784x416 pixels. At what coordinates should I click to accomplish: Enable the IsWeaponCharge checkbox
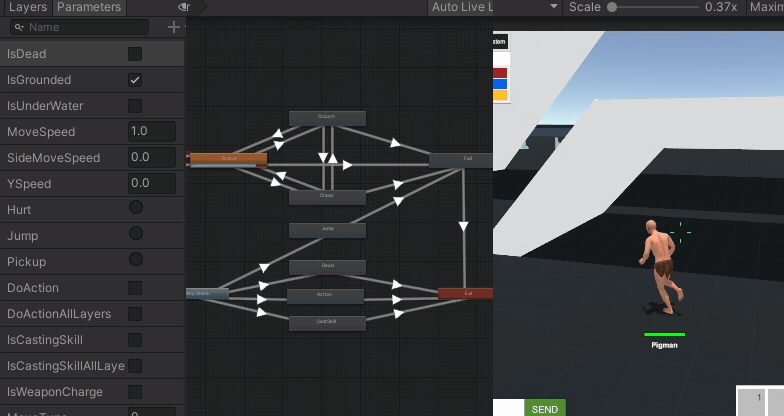coord(135,392)
